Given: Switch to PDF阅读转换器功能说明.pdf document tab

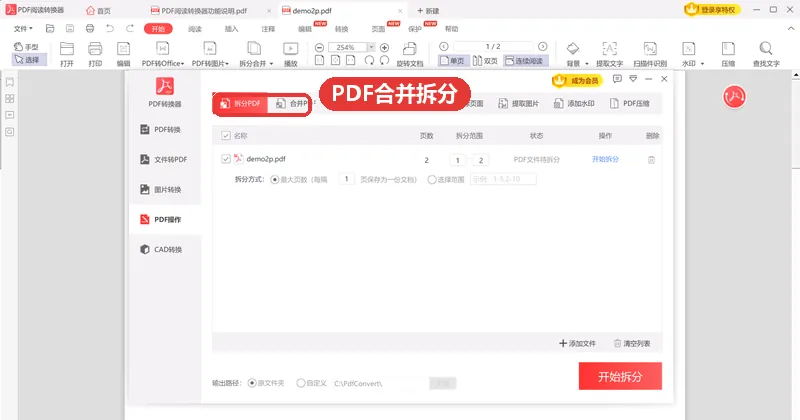Looking at the screenshot, I should coord(205,11).
